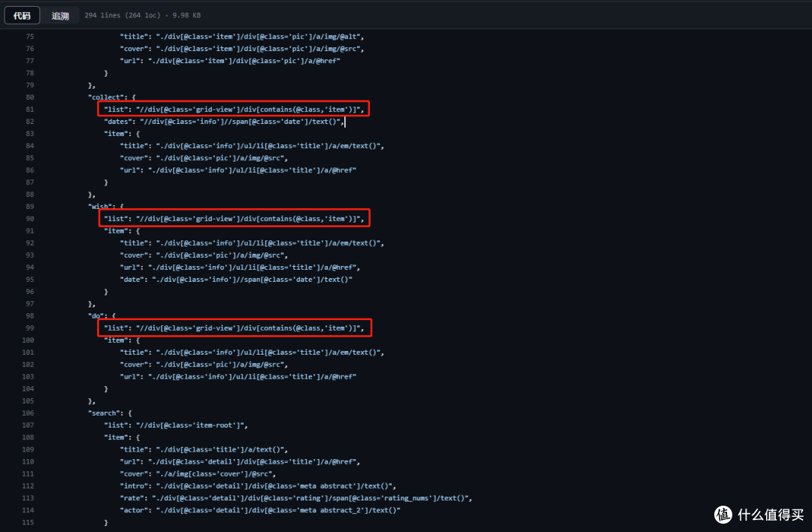Image resolution: width=812 pixels, height=532 pixels.
Task: Select line number 106
Action: [x=28, y=413]
